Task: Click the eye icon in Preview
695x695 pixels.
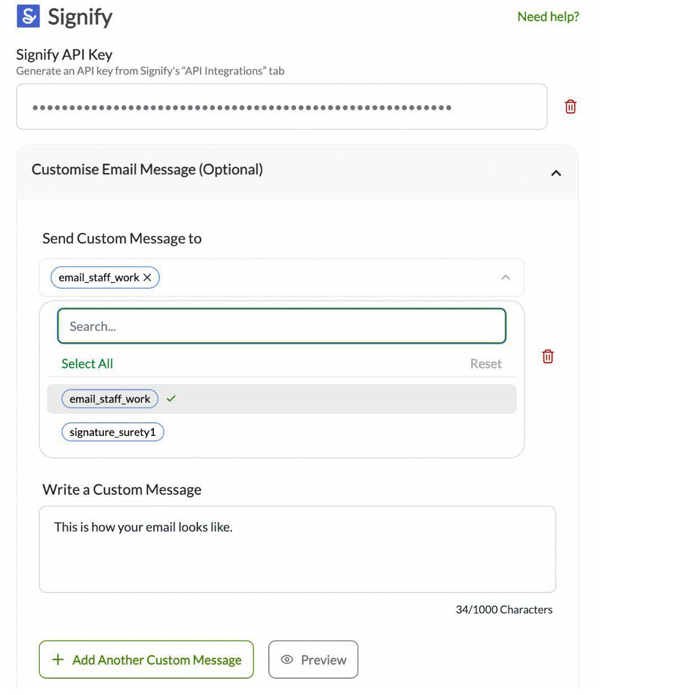Action: [287, 660]
